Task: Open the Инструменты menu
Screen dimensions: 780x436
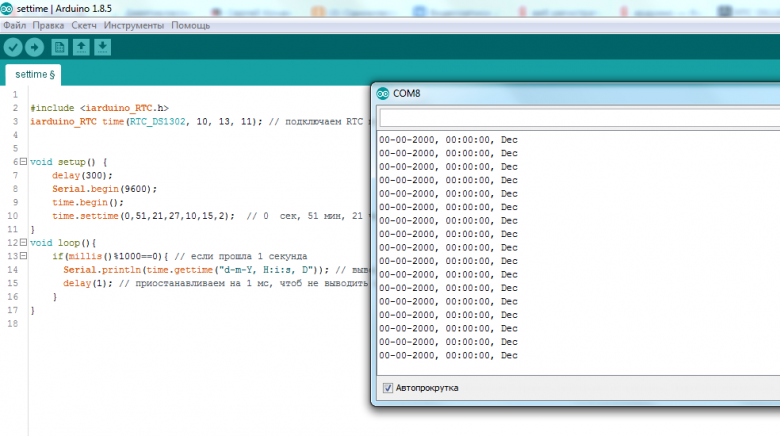Action: click(x=134, y=25)
